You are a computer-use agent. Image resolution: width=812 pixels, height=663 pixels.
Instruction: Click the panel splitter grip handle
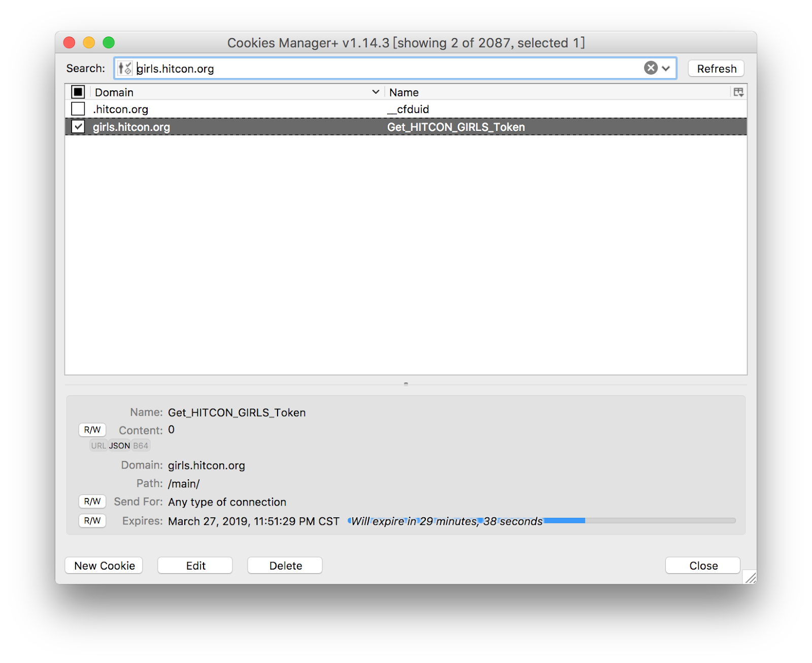pos(406,384)
